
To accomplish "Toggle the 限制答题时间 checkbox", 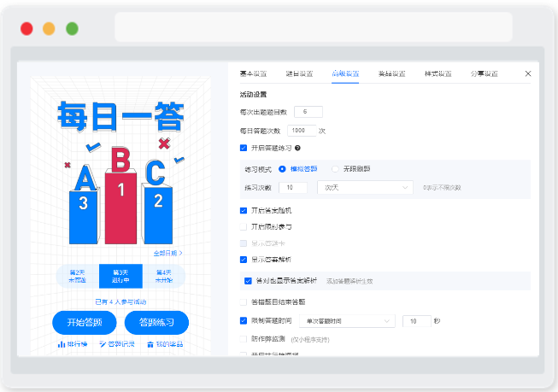I will point(244,320).
